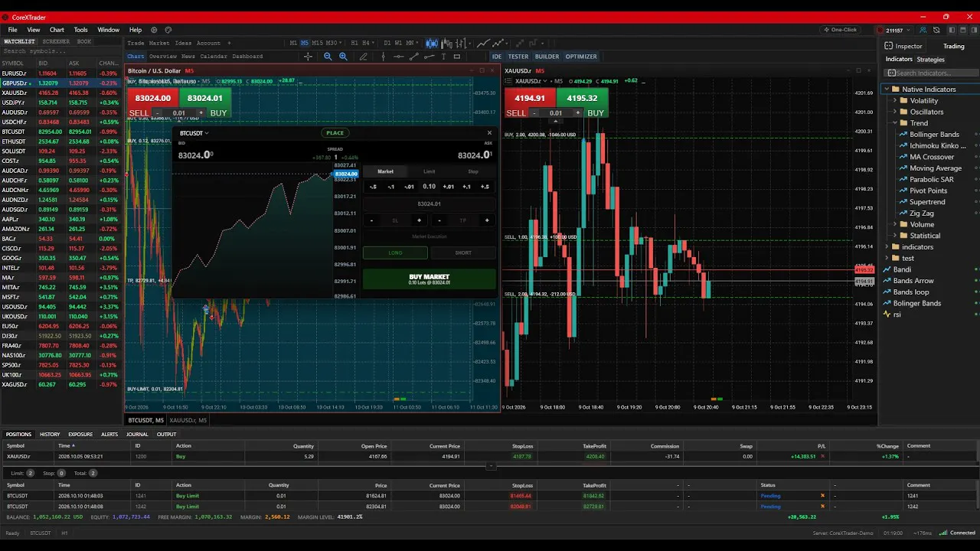Screen dimensions: 980x551
Task: Click the refresh sync icon in top bar
Action: pyautogui.click(x=936, y=30)
